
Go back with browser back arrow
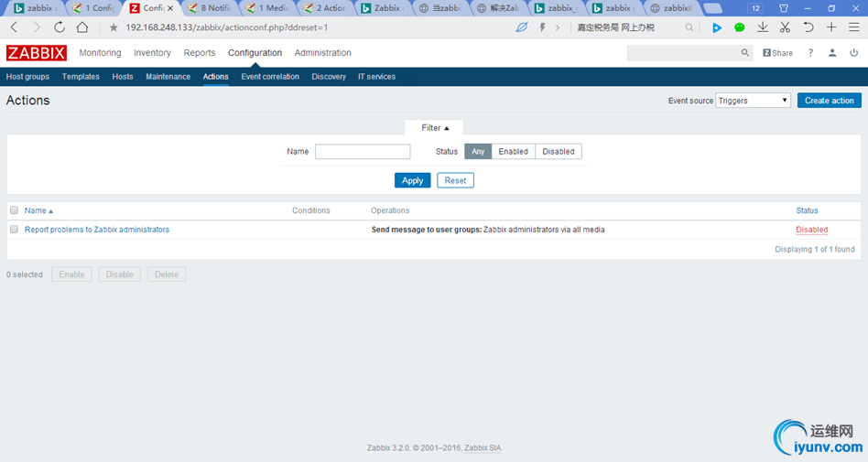pos(15,27)
